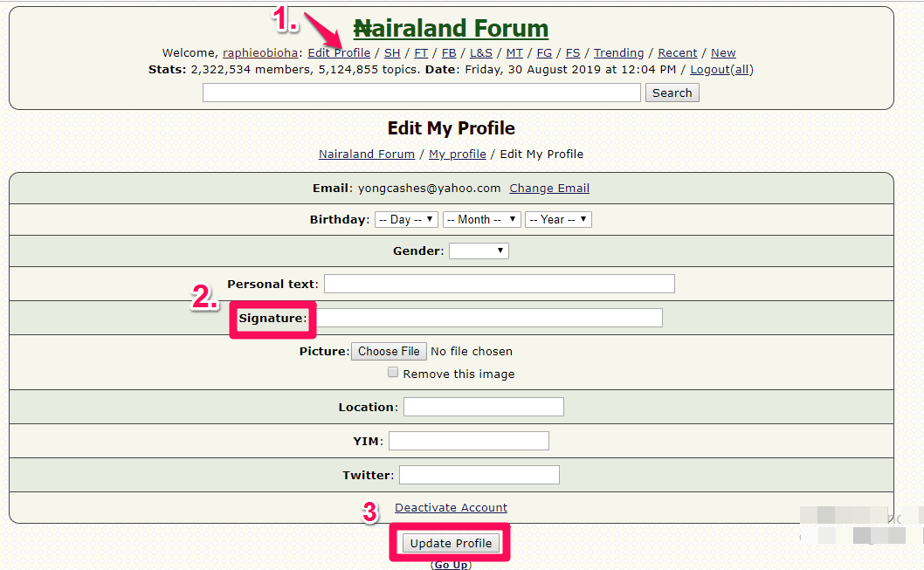Click the My profile breadcrumb link

[457, 155]
